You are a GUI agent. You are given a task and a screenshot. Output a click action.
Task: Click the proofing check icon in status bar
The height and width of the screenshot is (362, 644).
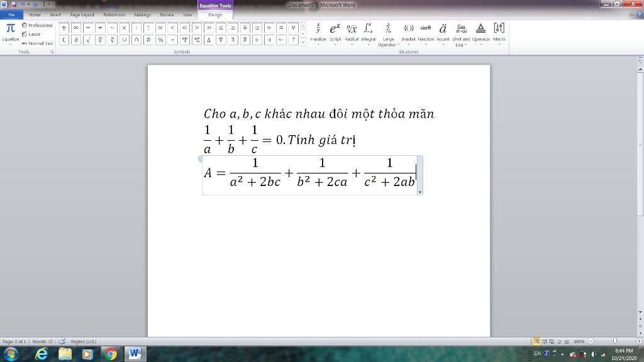tap(62, 341)
